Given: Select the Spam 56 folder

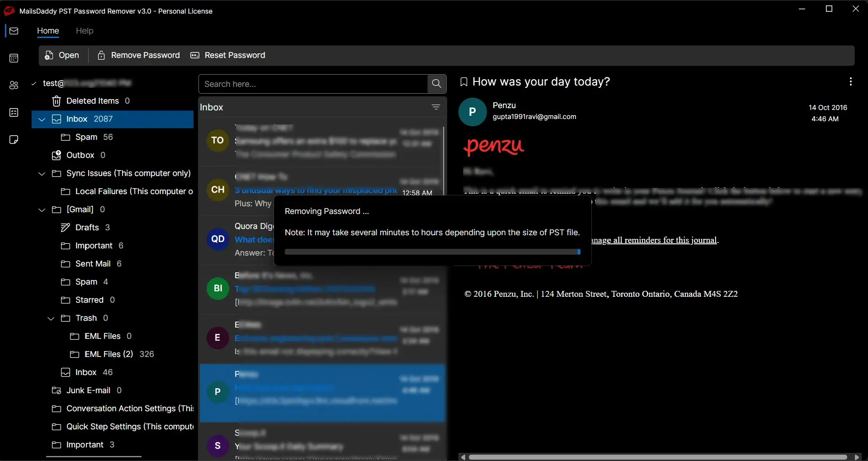Looking at the screenshot, I should (x=113, y=137).
